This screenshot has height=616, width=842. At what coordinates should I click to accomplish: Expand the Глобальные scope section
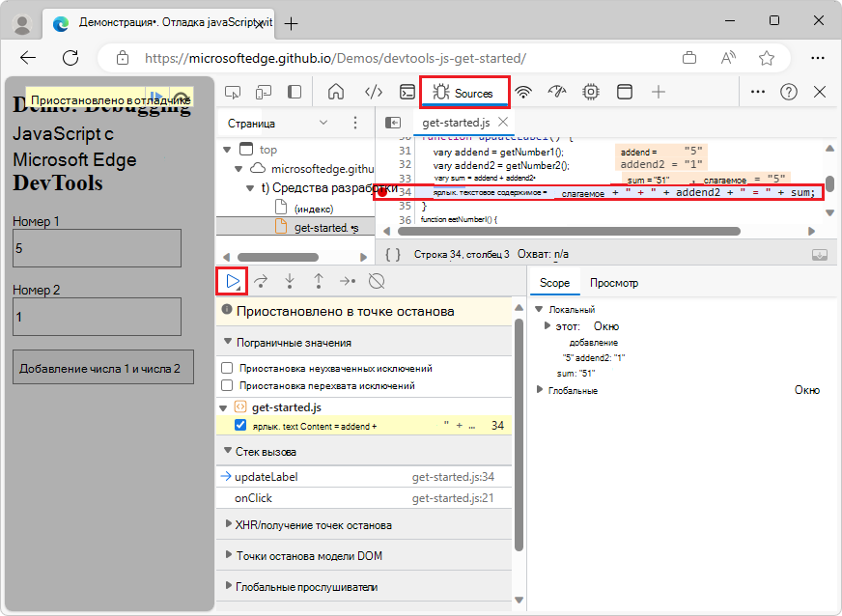540,389
